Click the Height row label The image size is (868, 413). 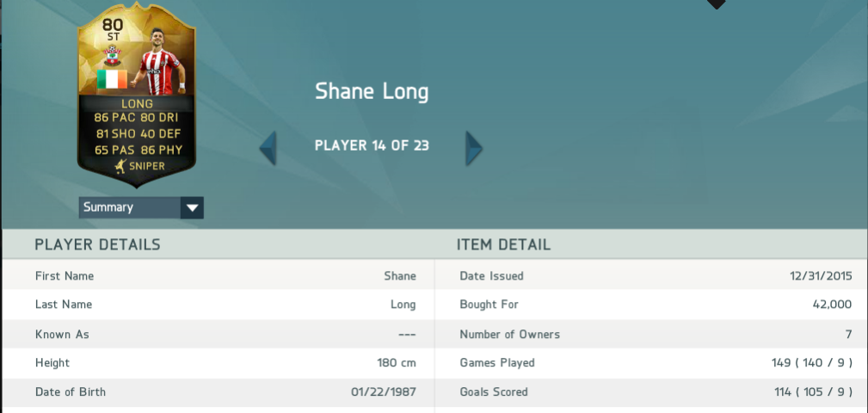[x=52, y=363]
